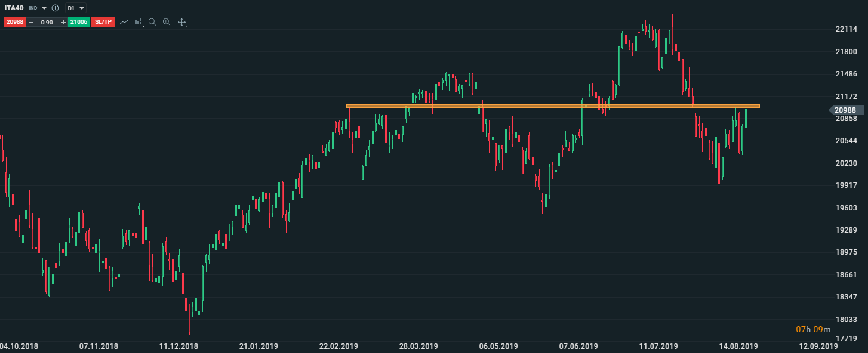This screenshot has height=353, width=868.
Task: Click the zoom out magnifier icon
Action: [152, 22]
